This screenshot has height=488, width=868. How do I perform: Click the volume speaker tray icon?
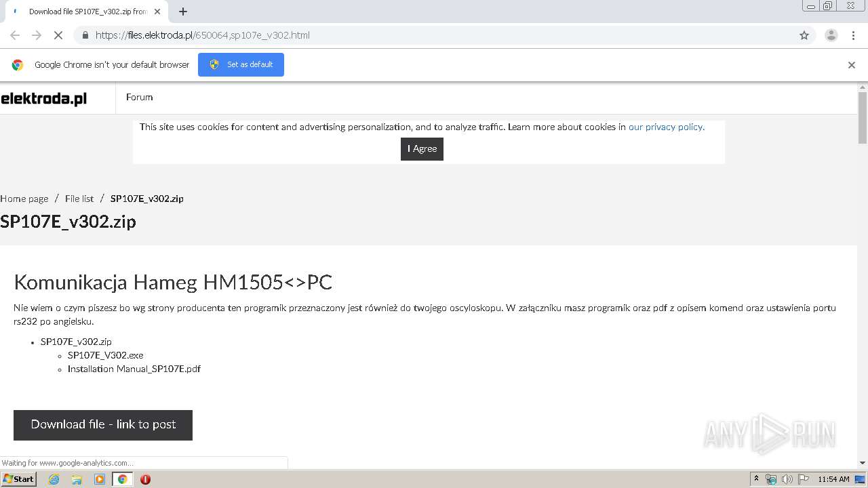click(787, 479)
